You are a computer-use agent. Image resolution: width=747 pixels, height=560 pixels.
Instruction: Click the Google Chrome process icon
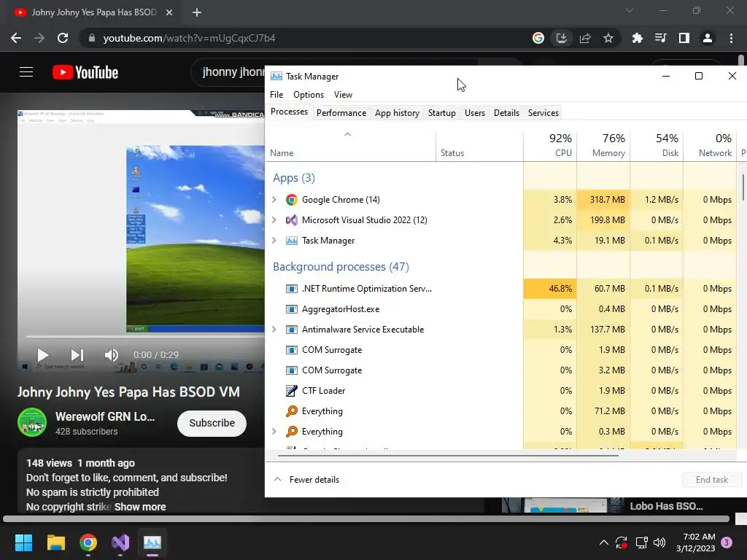292,200
